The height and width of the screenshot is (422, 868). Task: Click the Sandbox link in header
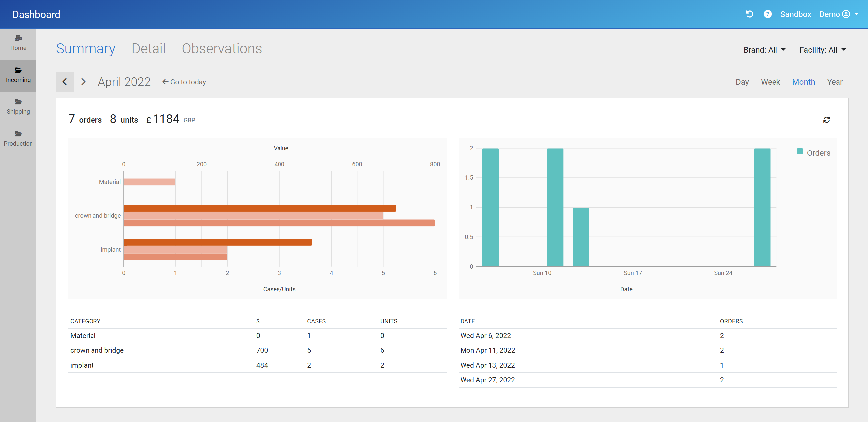(x=795, y=14)
